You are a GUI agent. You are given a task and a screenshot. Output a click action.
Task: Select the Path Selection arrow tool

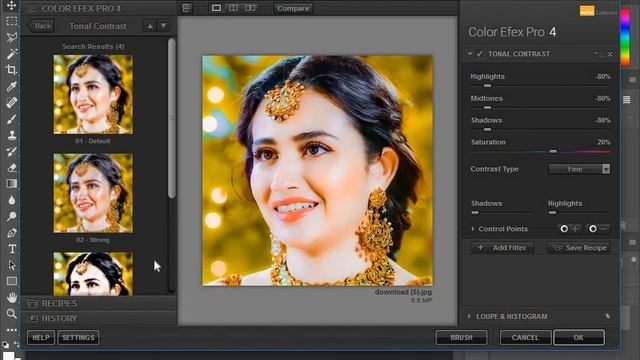pyautogui.click(x=11, y=265)
